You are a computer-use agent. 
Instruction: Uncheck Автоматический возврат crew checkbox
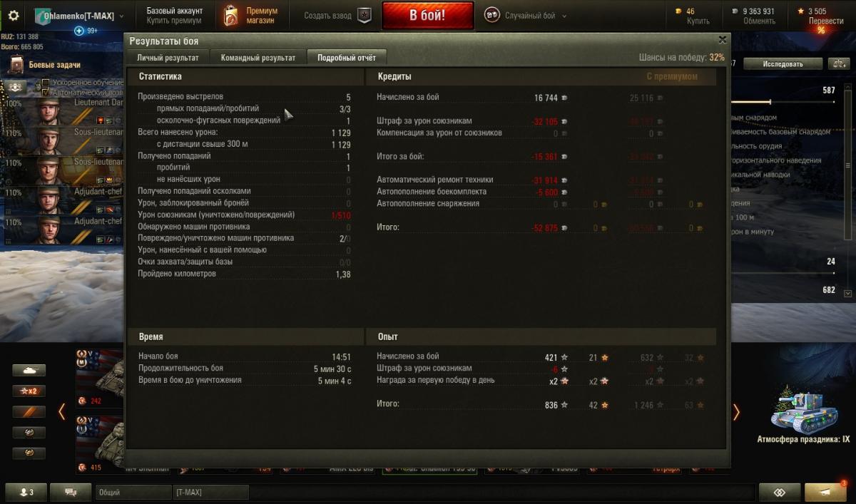coord(46,93)
